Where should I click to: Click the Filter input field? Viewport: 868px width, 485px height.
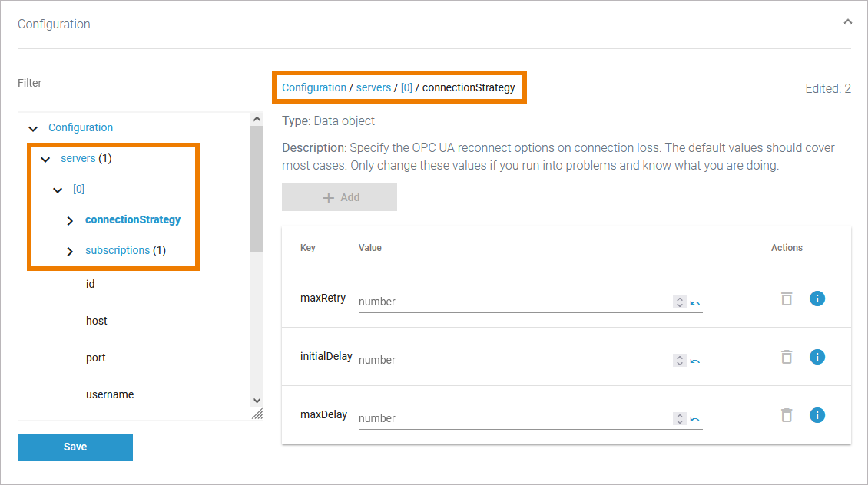[86, 84]
